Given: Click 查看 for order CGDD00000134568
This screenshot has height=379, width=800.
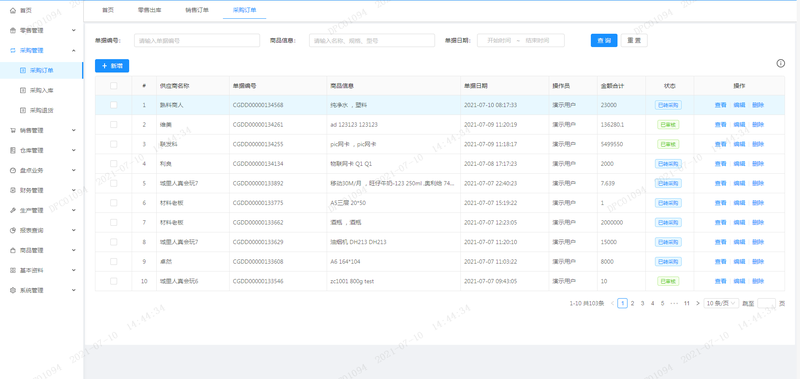Looking at the screenshot, I should pyautogui.click(x=720, y=105).
